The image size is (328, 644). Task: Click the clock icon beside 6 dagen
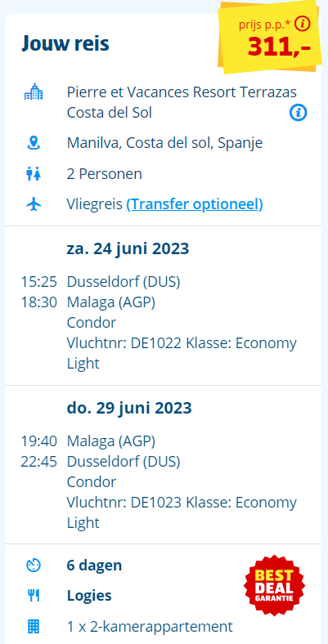point(34,566)
